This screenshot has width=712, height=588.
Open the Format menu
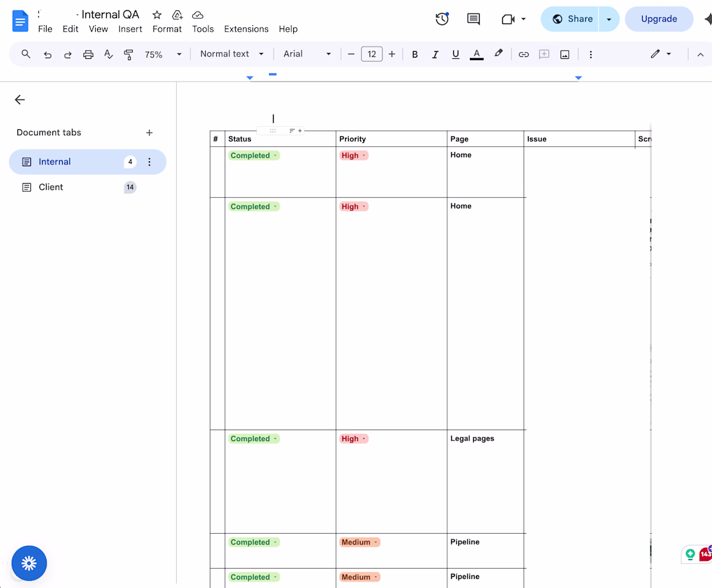166,29
